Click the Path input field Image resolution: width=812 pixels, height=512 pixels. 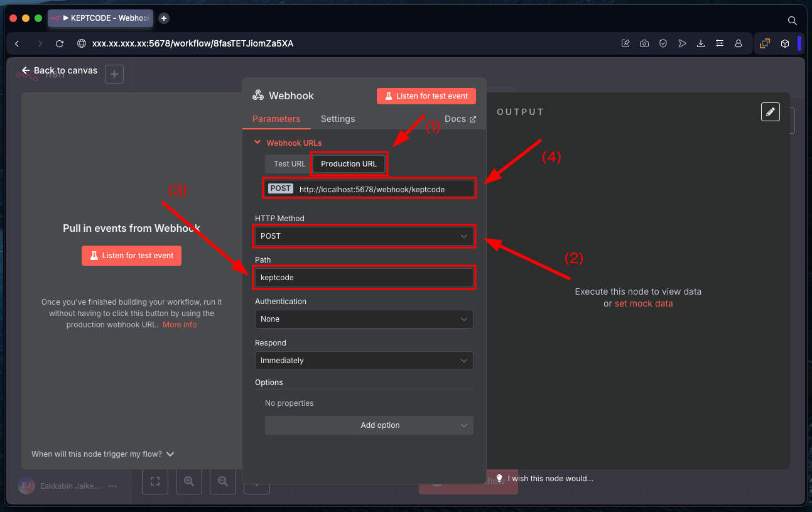pyautogui.click(x=364, y=277)
